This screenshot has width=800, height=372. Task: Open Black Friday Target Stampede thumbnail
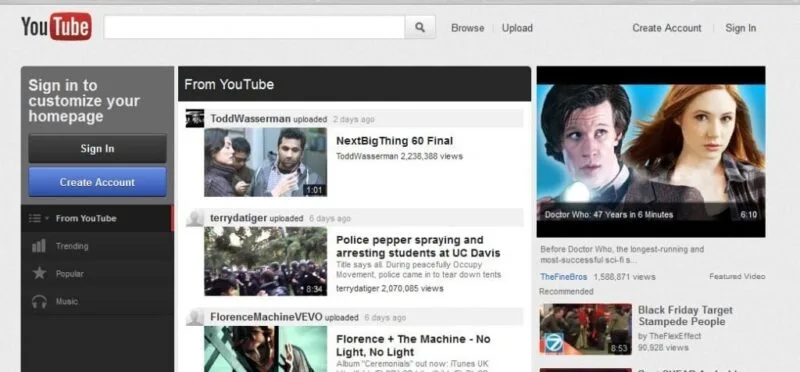(586, 329)
